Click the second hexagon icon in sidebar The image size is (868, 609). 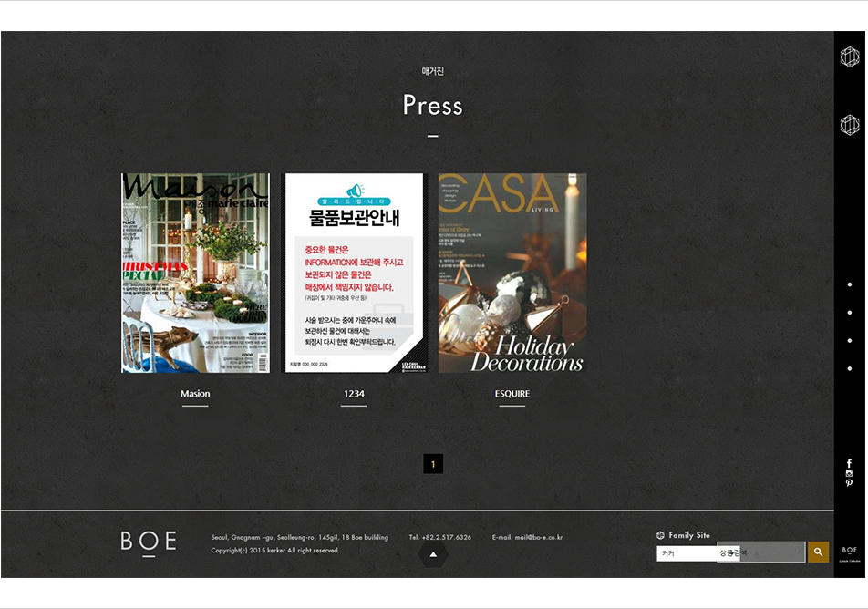point(849,125)
